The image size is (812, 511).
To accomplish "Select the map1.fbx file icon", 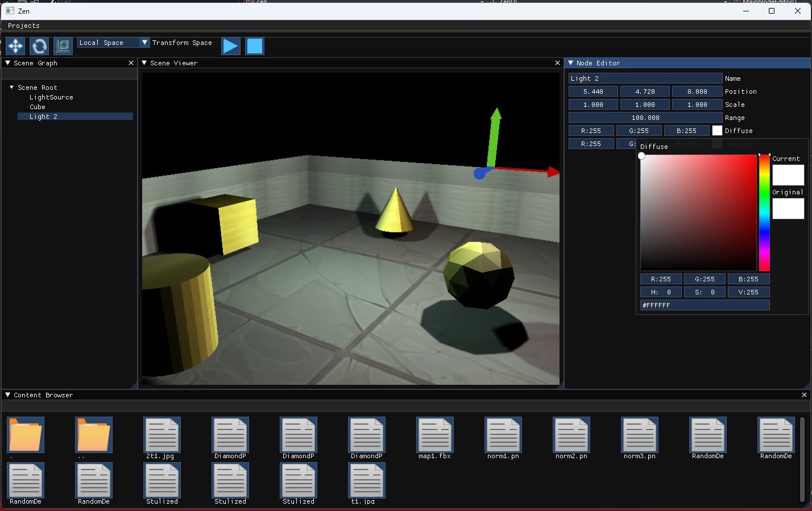I will tap(435, 435).
